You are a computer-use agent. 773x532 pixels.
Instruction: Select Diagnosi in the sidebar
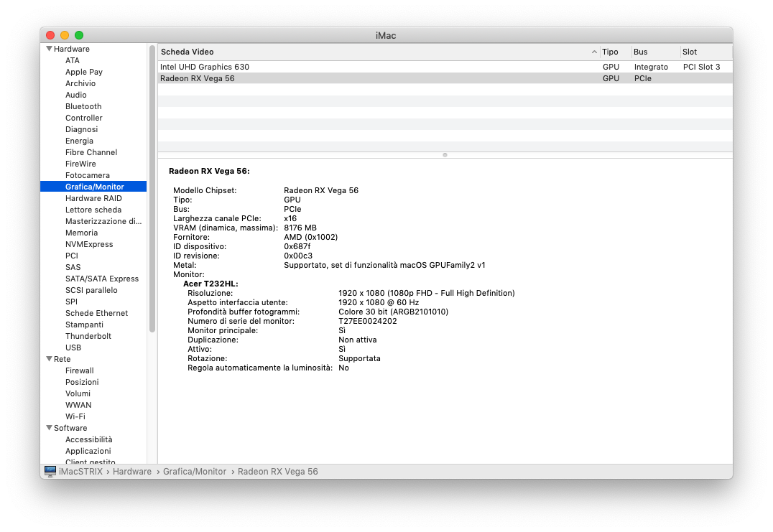pyautogui.click(x=81, y=129)
